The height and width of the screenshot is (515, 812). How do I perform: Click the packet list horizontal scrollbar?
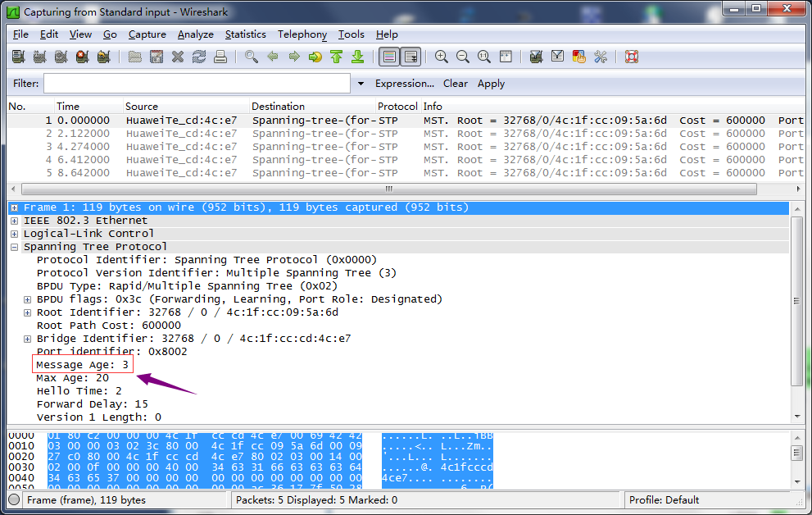(389, 189)
